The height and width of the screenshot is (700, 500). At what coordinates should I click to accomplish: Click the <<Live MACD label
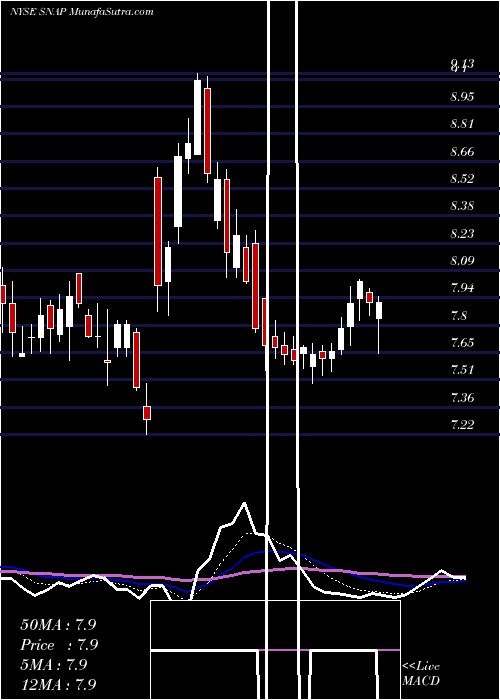coord(421,673)
